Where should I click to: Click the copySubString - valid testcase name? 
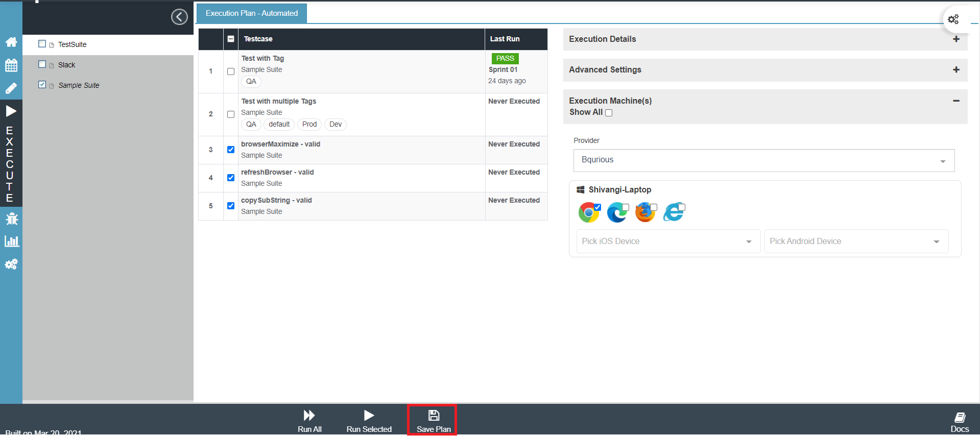coord(276,200)
